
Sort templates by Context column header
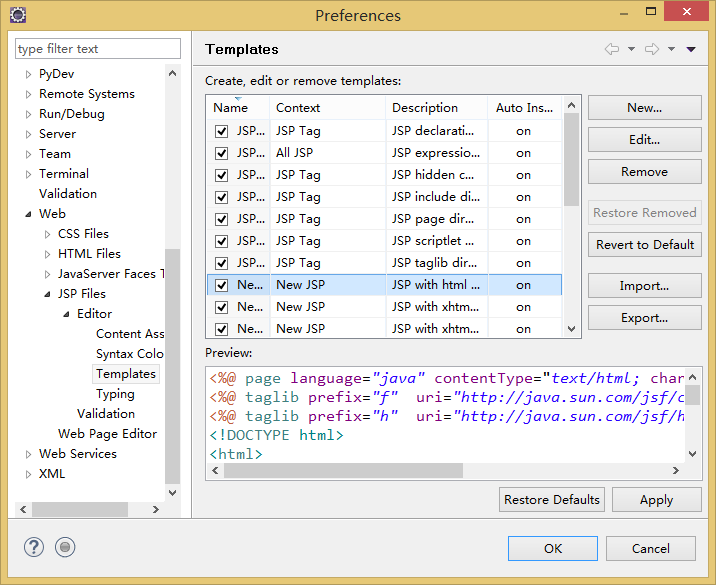coord(327,108)
